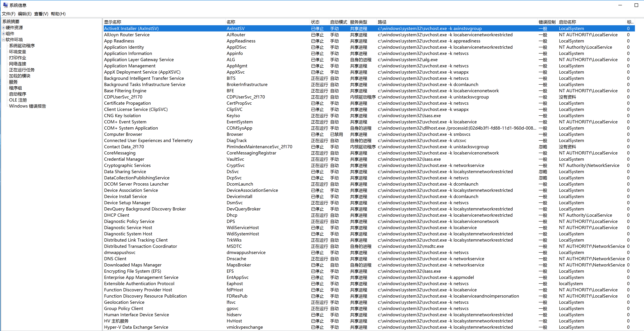The height and width of the screenshot is (331, 644).
Task: Open 启动程序 in the tree
Action: 17,94
